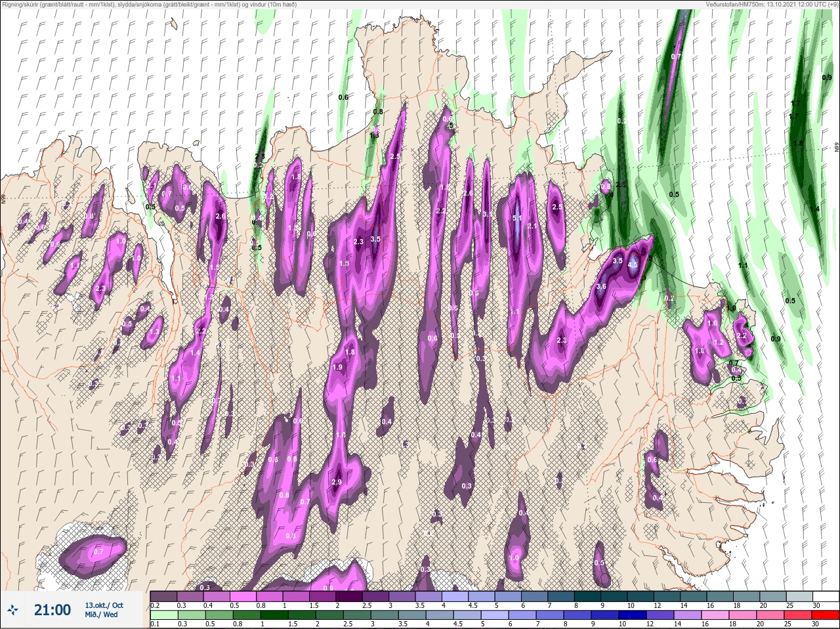Click the 1.9 snowfall value on the map

tap(338, 367)
